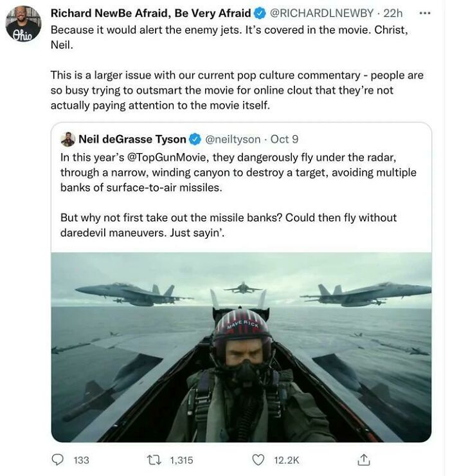
Task: View the 1,315 retweets count
Action: coord(181,460)
